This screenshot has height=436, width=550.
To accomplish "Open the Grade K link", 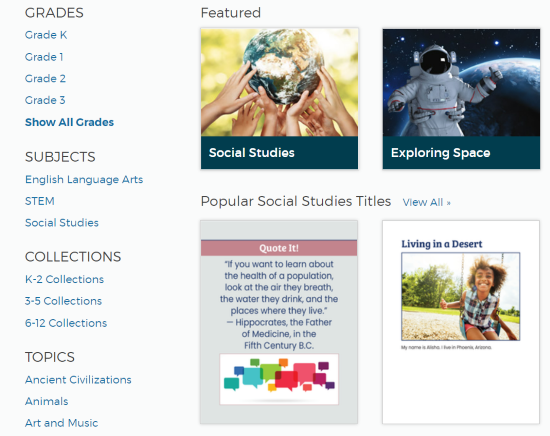I will point(46,35).
